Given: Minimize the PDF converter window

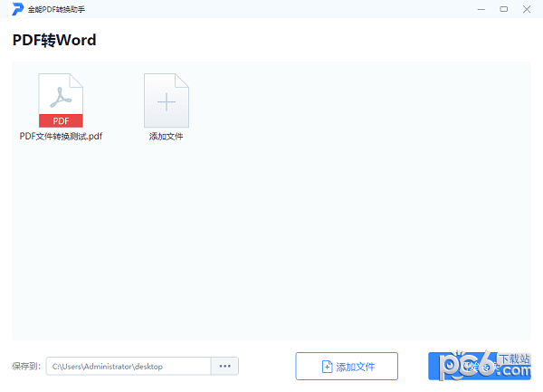Looking at the screenshot, I should click(480, 9).
